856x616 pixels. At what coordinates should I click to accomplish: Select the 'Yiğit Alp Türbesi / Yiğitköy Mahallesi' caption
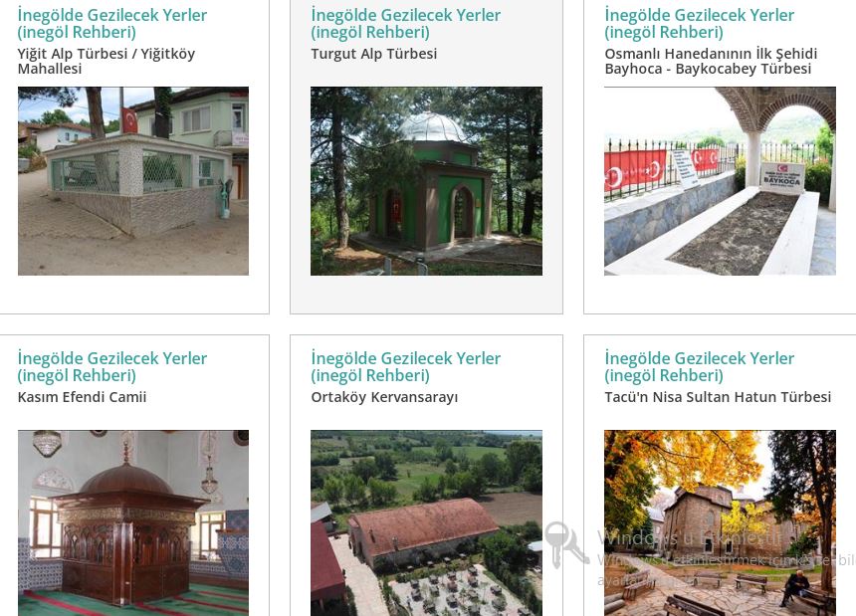click(x=107, y=61)
